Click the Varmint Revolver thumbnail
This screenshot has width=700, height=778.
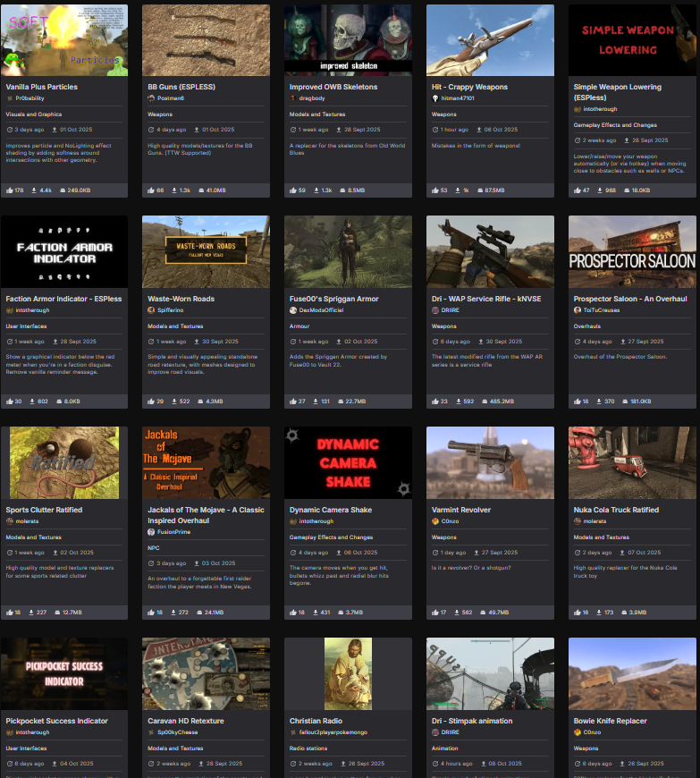490,462
